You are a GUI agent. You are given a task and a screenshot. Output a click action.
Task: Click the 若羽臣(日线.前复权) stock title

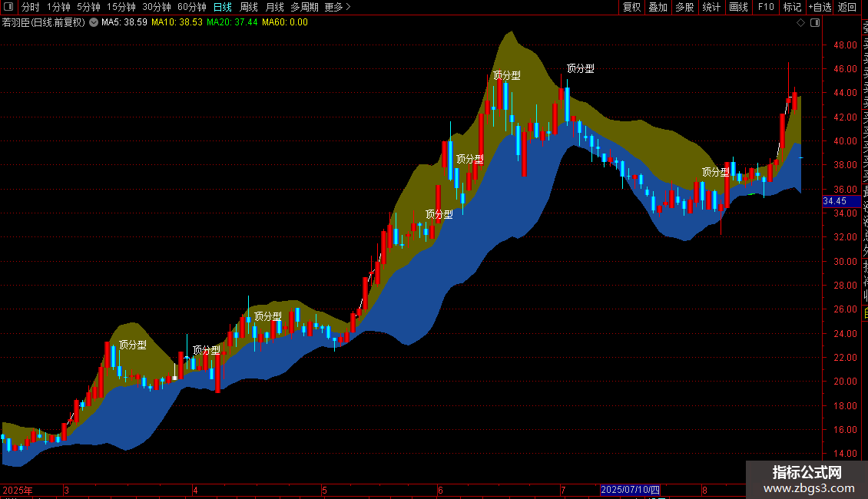[43, 23]
